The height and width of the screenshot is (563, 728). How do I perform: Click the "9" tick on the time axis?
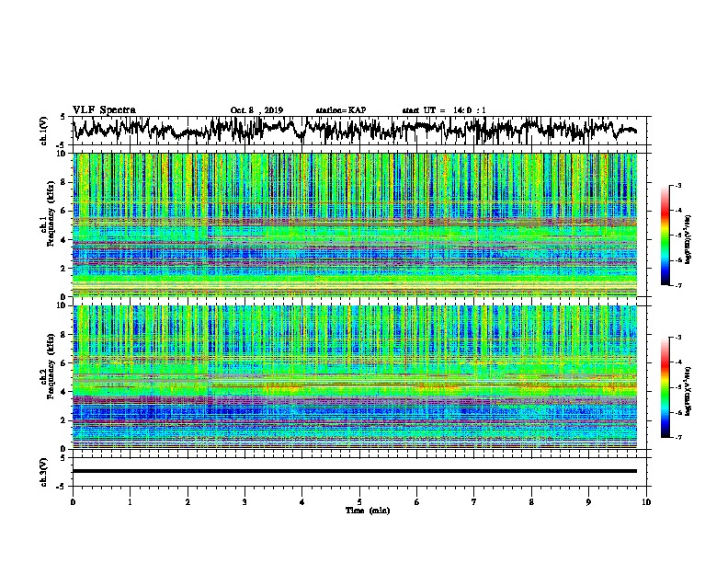click(588, 502)
